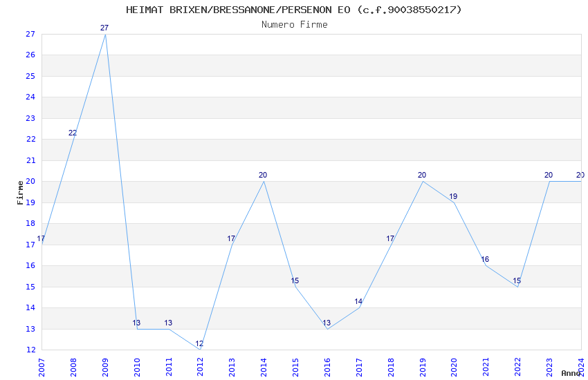Click the x-axis year 2009
This screenshot has height=380, width=588.
tap(105, 368)
